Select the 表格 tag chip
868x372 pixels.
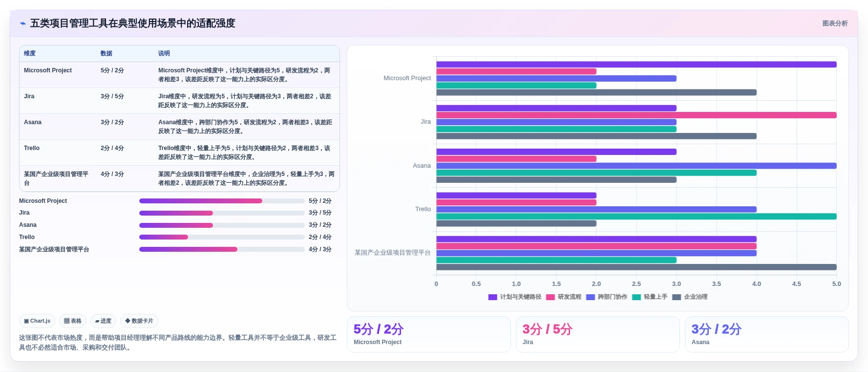[x=73, y=321]
